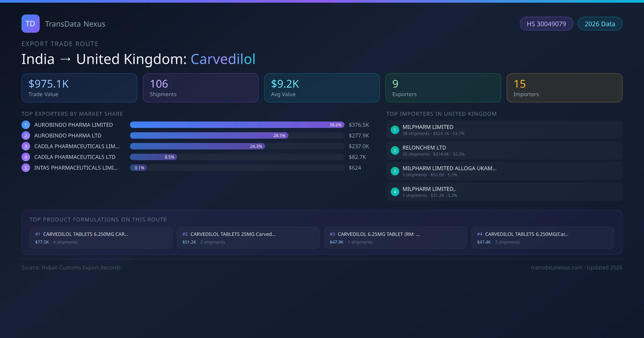Click the green badge next to MILPHARM LIMITED
Viewport: 644px width, 338px height.
(x=395, y=130)
